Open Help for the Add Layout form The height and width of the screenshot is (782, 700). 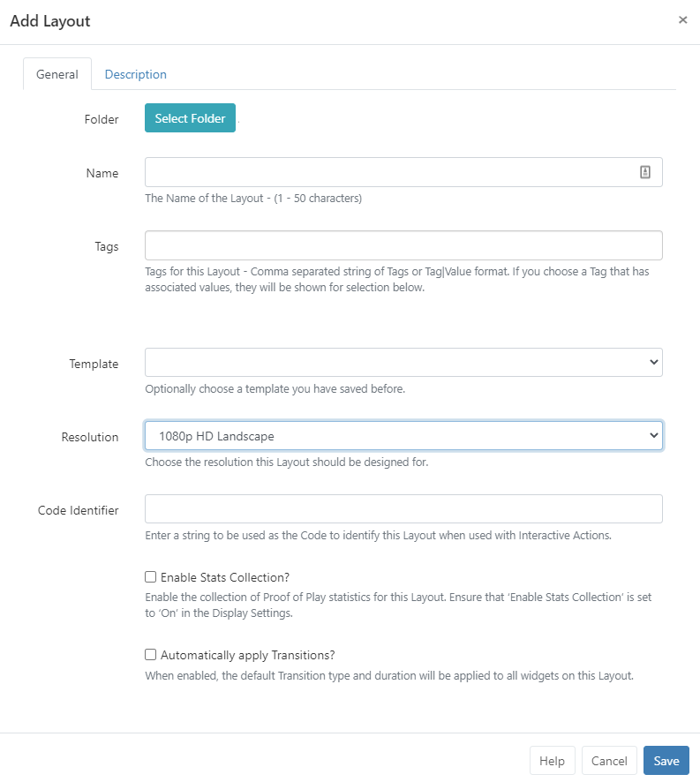tap(552, 760)
